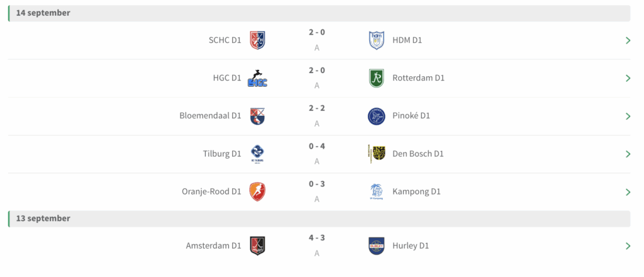Click the 4 - 3 score
644x277 pixels.
click(x=316, y=238)
